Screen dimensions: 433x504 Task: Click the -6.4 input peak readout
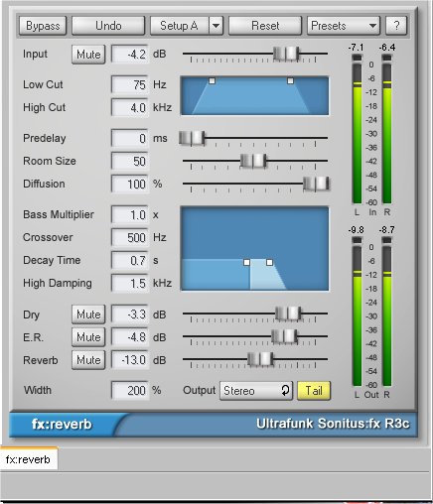387,48
